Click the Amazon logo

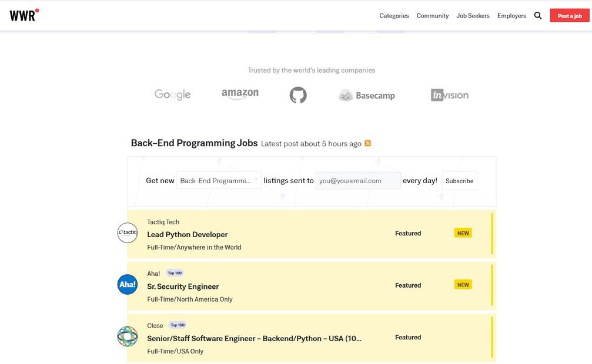[x=240, y=94]
